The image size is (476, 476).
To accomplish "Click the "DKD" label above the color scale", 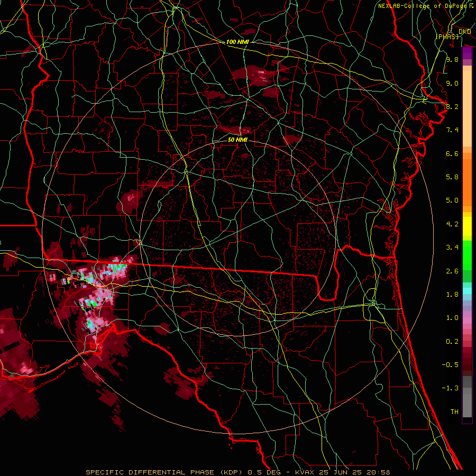I will [465, 32].
